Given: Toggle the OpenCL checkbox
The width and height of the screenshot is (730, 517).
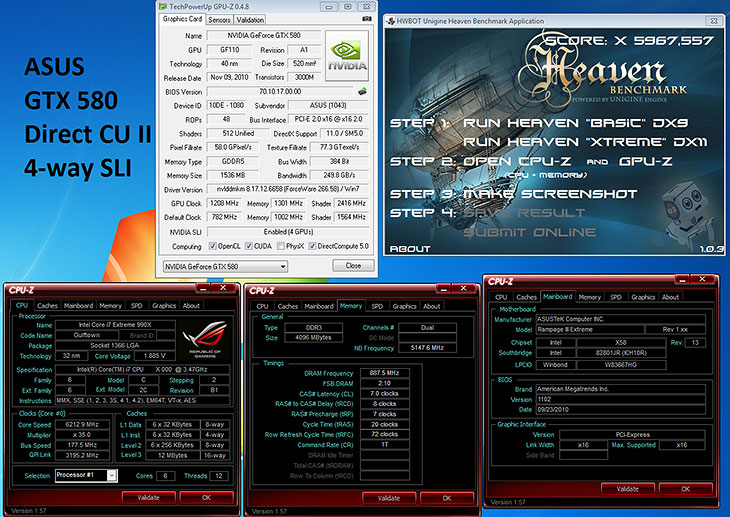Looking at the screenshot, I should 212,246.
